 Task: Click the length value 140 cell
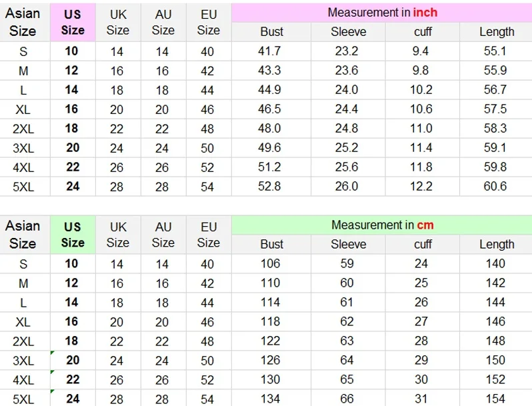[496, 264]
